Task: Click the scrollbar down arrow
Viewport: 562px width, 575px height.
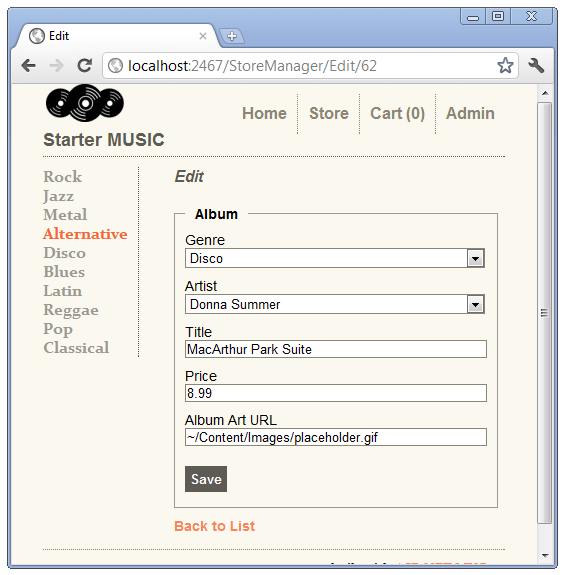Action: click(545, 556)
